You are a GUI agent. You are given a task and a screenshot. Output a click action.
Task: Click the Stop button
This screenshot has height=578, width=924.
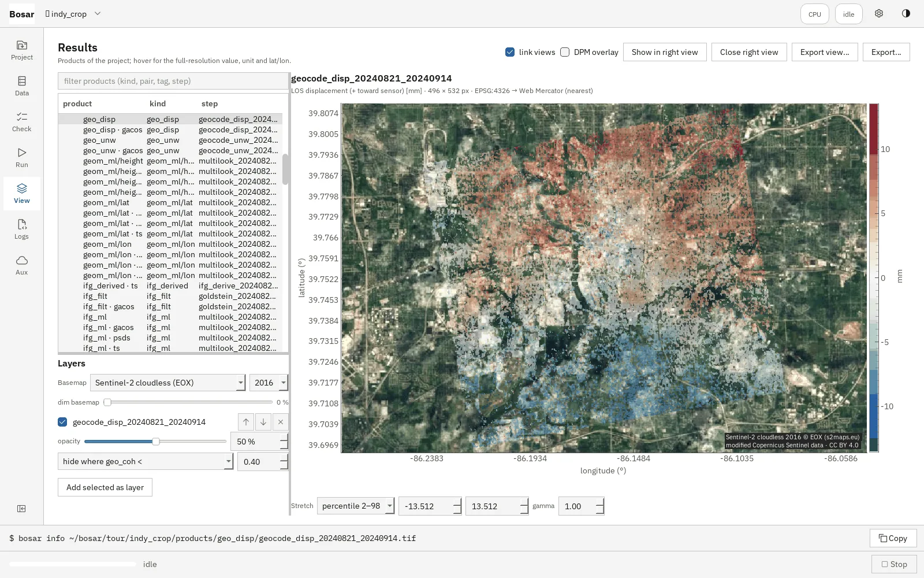[894, 564]
